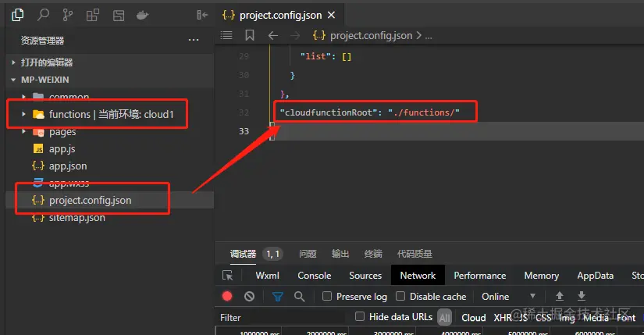The width and height of the screenshot is (644, 335).
Task: Click the 资源管理器 panel title
Action: 42,41
